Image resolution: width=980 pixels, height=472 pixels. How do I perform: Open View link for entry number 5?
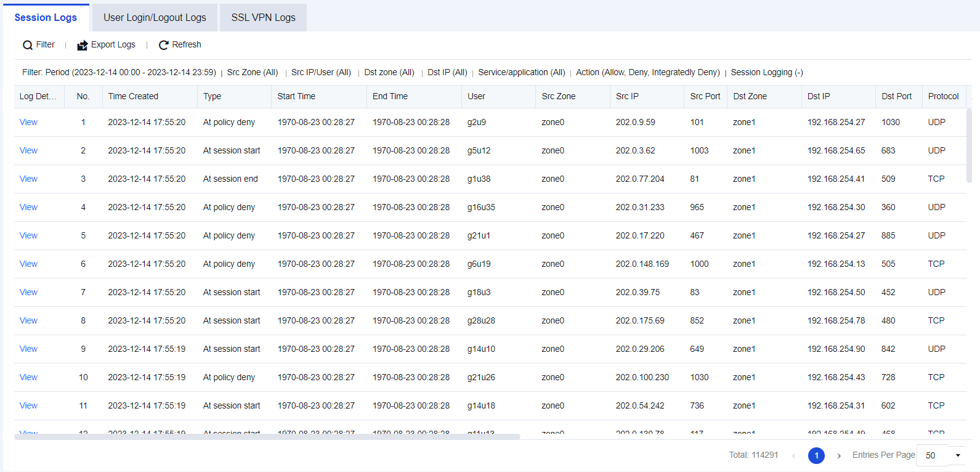28,235
